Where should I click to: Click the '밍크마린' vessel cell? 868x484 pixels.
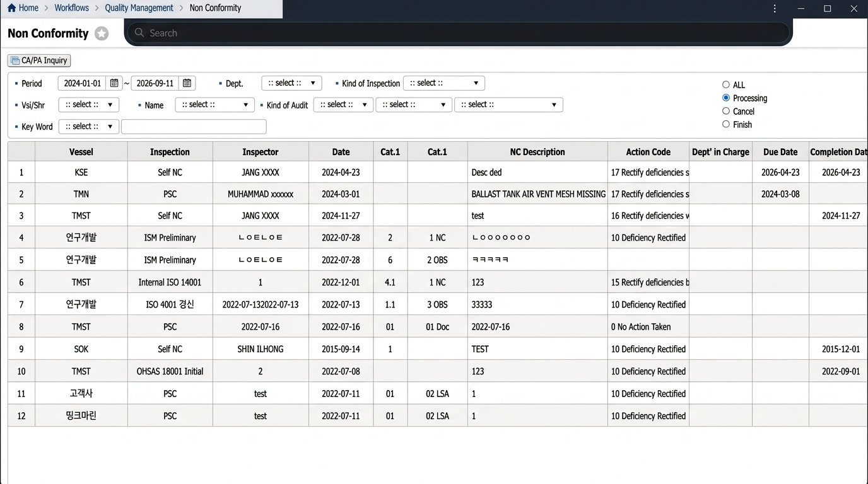tap(81, 416)
